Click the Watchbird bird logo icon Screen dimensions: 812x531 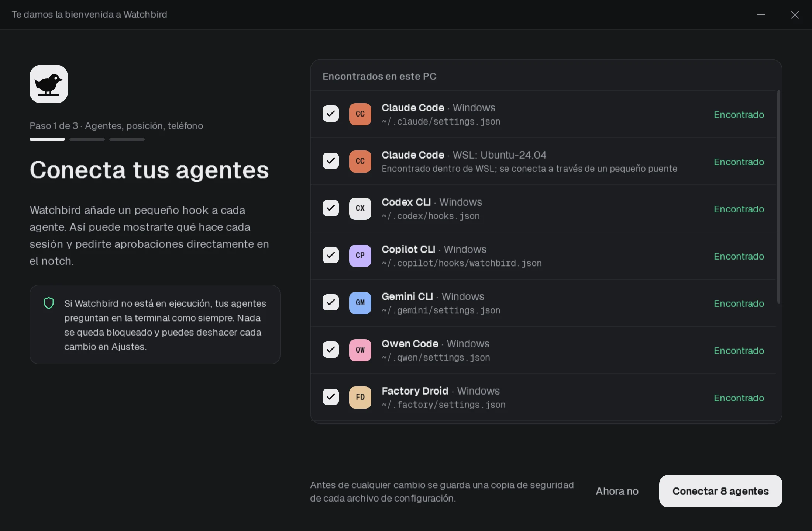[x=49, y=84]
